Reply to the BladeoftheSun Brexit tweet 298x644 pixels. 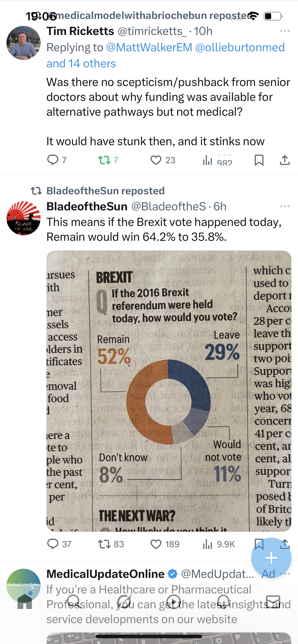coord(53,544)
